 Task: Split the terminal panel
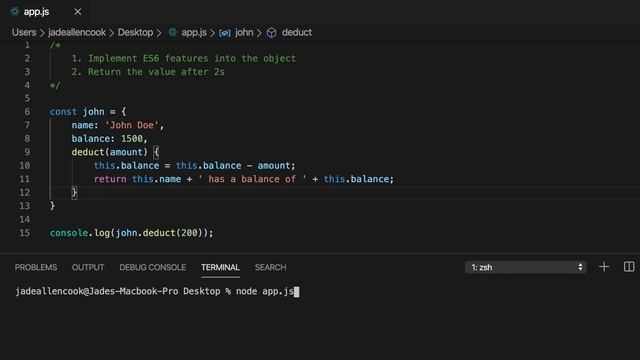(629, 267)
